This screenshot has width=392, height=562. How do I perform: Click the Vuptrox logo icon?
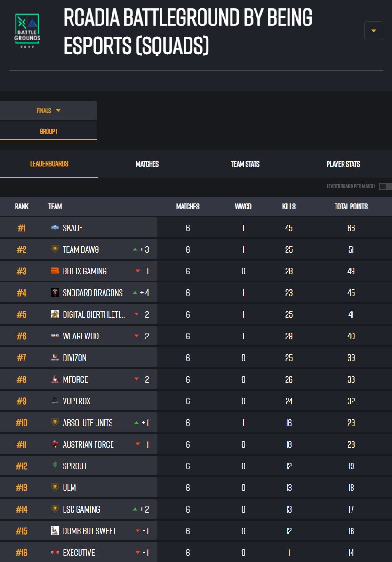[55, 401]
